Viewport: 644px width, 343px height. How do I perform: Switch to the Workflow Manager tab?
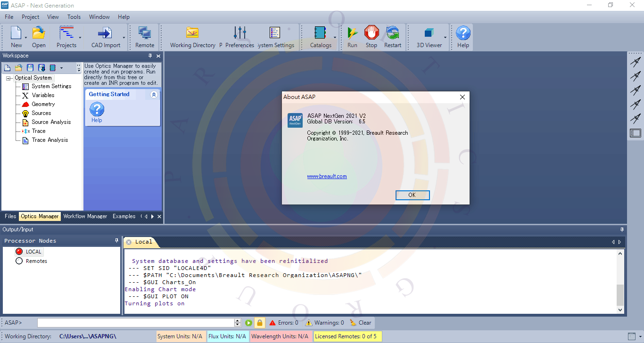[85, 216]
